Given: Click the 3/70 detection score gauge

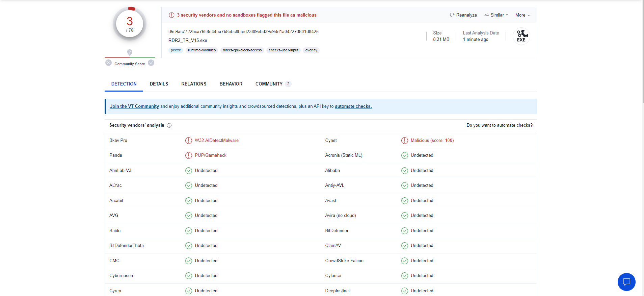Looking at the screenshot, I should tap(130, 24).
